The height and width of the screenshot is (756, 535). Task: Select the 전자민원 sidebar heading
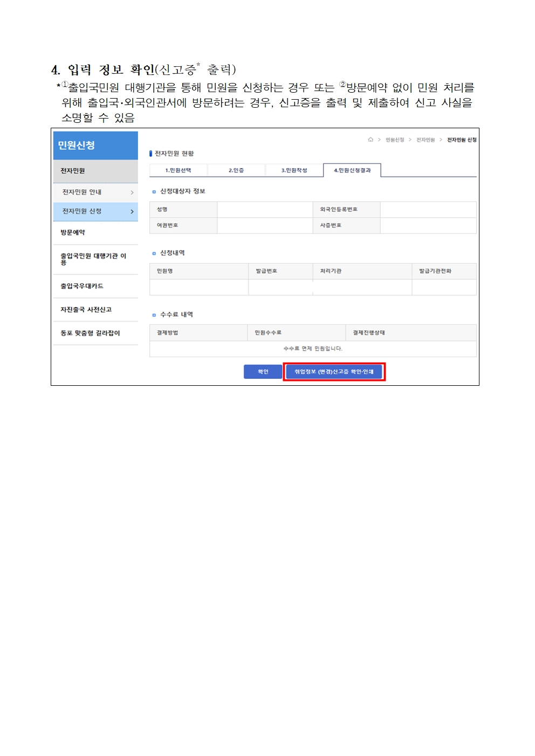(73, 171)
